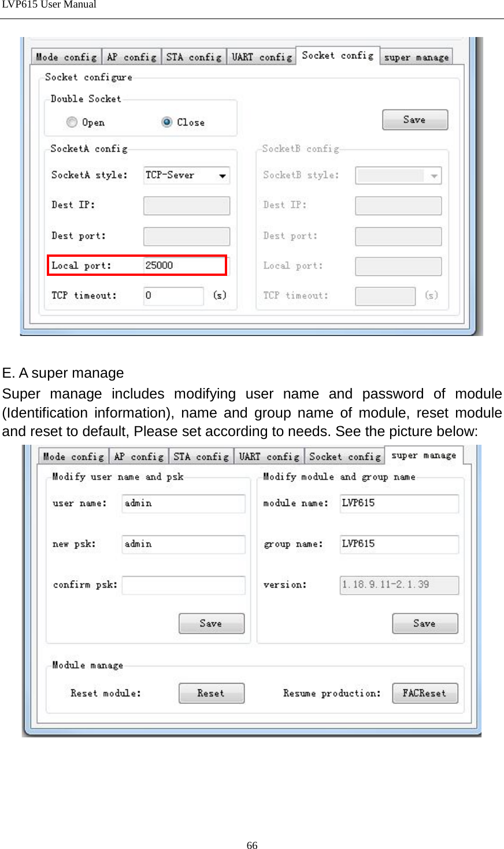This screenshot has height=849, width=504.
Task: Click the 'LVP615 User Manual' page header
Action: [49, 5]
